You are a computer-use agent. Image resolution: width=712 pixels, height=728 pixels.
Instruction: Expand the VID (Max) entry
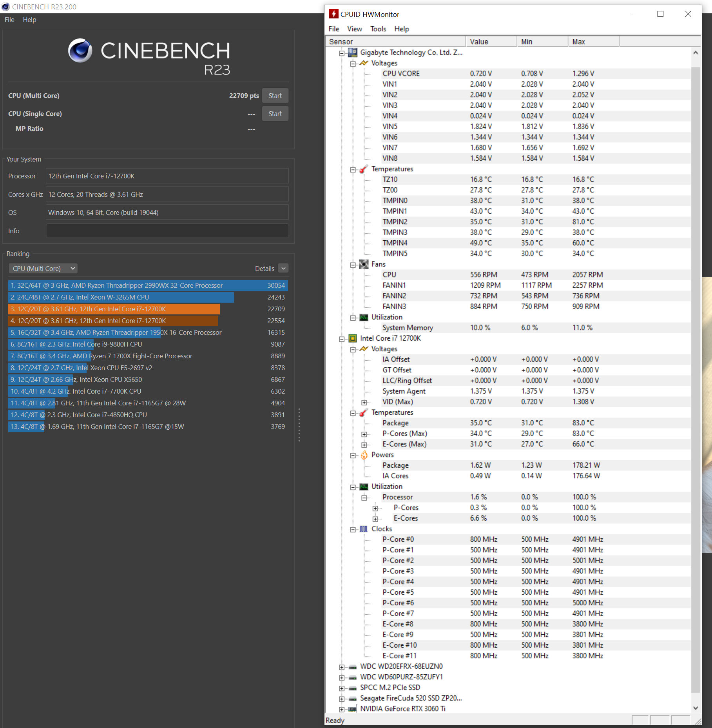[x=364, y=402]
